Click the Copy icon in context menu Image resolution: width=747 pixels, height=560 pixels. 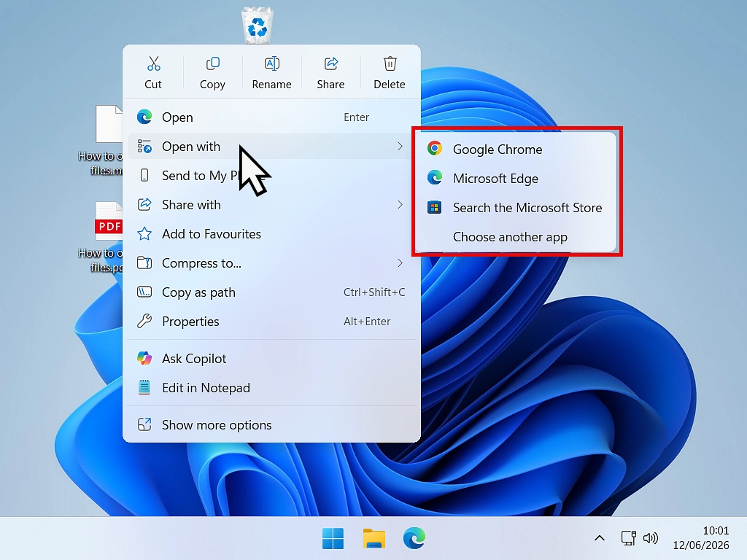click(x=212, y=63)
